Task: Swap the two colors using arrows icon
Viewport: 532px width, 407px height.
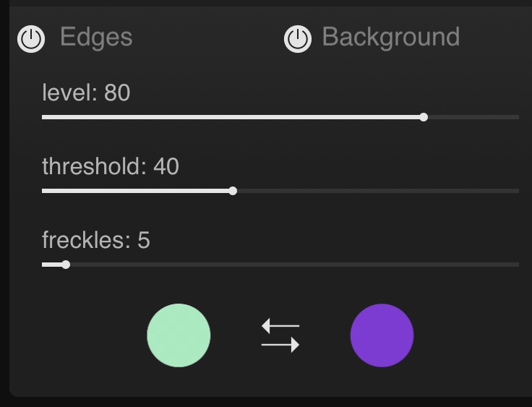Action: tap(280, 336)
